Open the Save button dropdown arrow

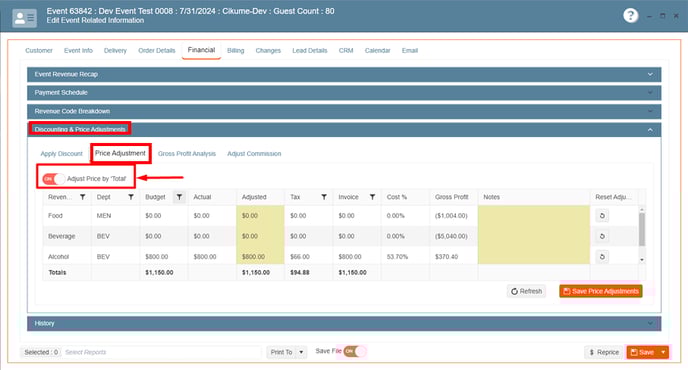click(x=663, y=352)
